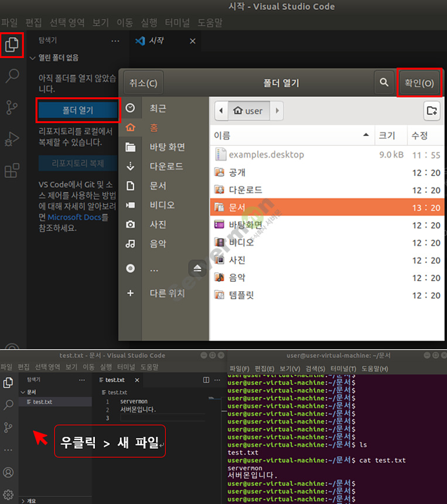Screen dimensions: 447x504
Task: Open 파일 menu in top VS Code window
Action: point(9,22)
